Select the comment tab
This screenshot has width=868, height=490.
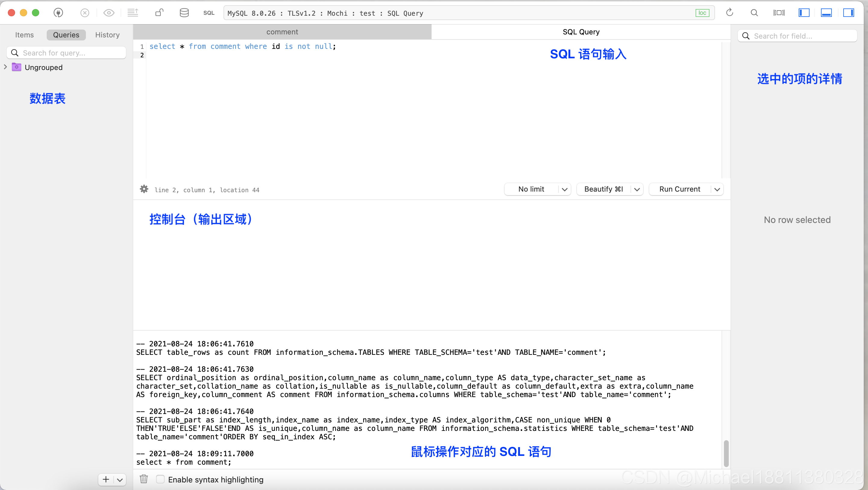282,32
